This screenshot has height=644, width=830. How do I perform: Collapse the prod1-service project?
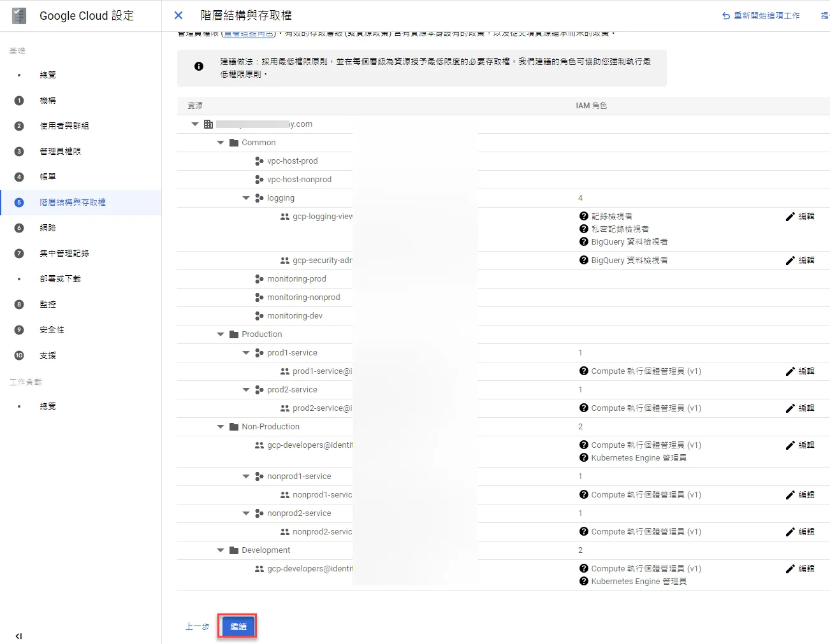tap(246, 353)
